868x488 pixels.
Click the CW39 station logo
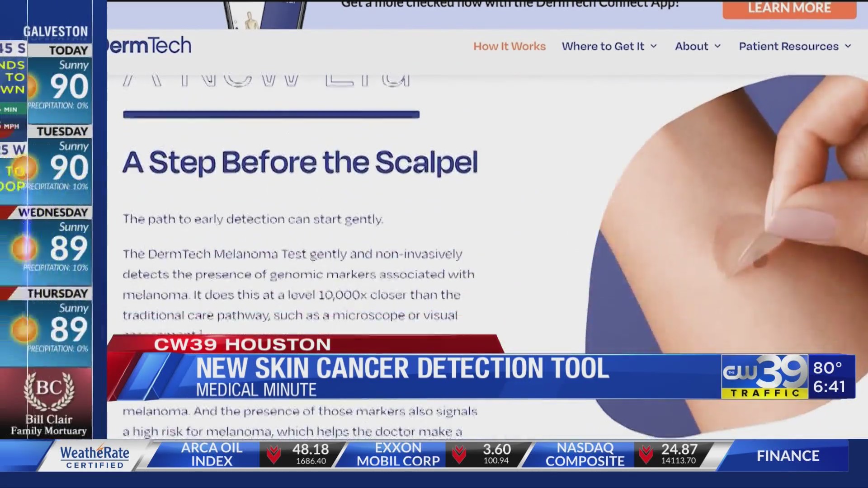tap(764, 376)
